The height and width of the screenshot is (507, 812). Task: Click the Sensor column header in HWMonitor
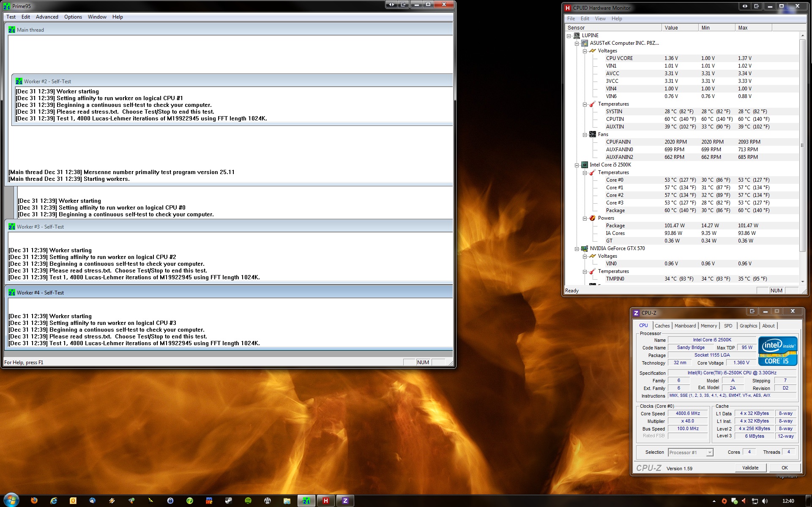tap(613, 28)
